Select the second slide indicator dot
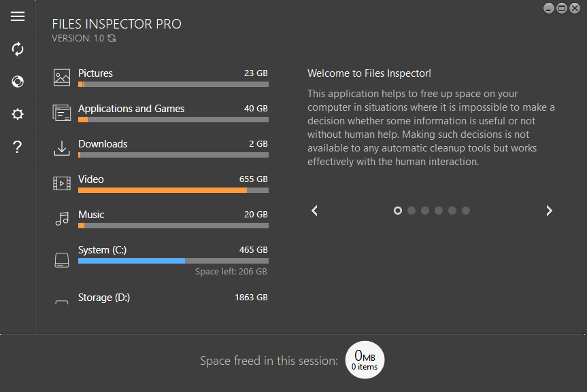Image resolution: width=587 pixels, height=392 pixels. click(x=412, y=211)
